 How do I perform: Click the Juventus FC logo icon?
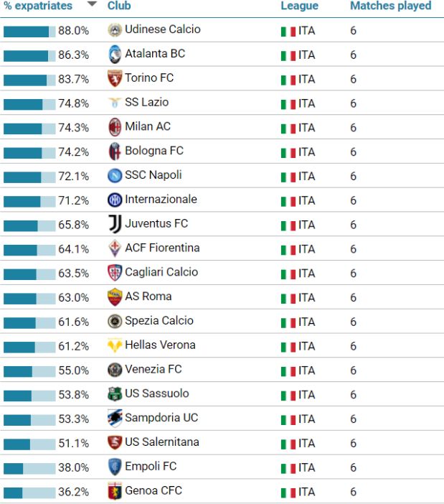[115, 224]
